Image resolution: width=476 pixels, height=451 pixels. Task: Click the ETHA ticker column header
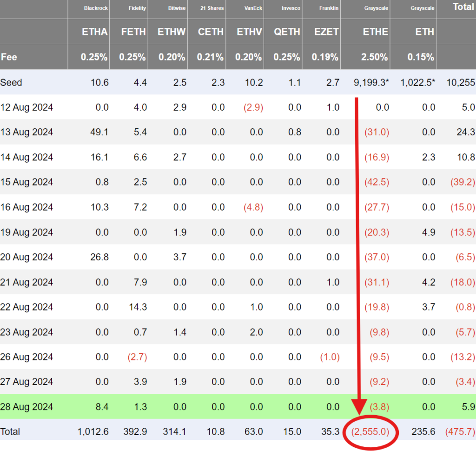pyautogui.click(x=95, y=32)
